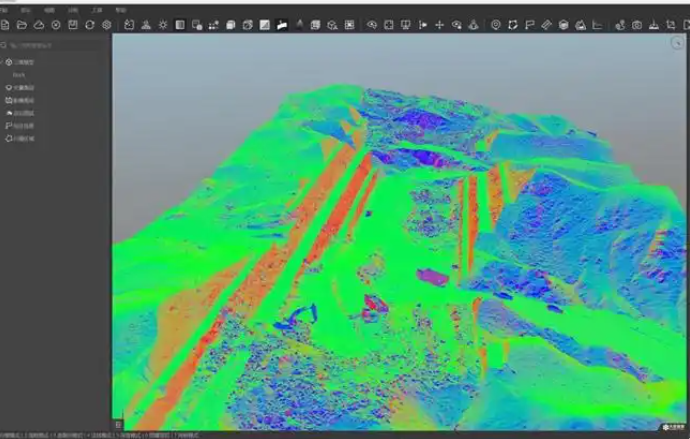Click the rotating cube icon

[248, 25]
